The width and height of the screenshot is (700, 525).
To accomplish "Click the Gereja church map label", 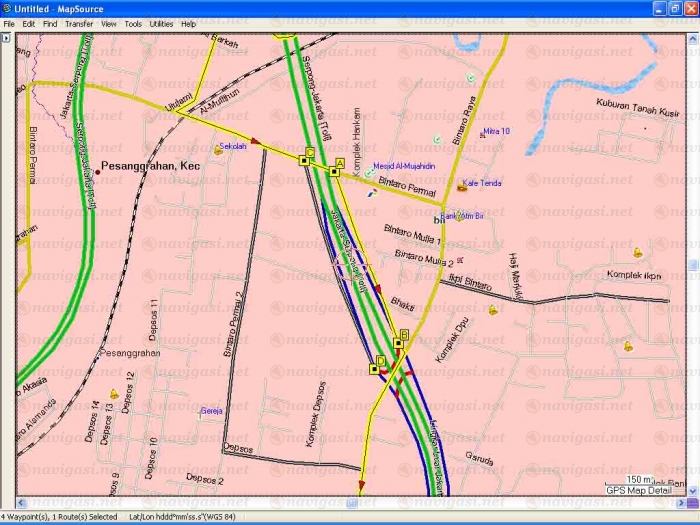I will click(211, 411).
